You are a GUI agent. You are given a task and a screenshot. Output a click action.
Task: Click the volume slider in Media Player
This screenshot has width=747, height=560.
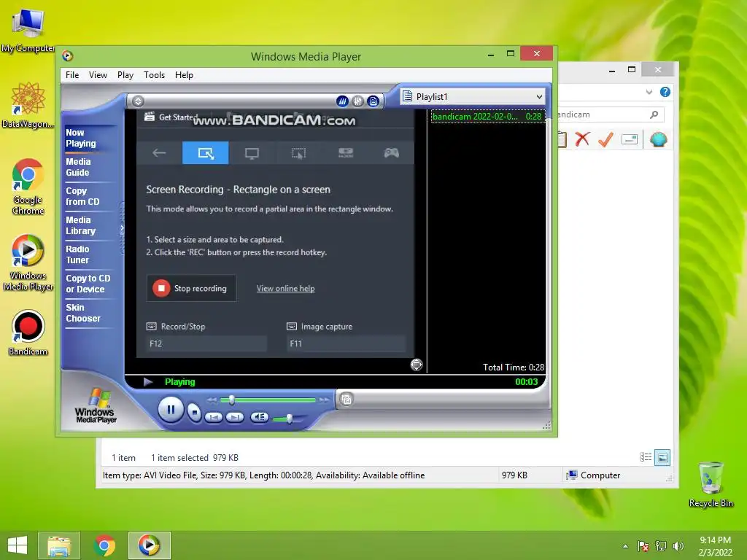pyautogui.click(x=289, y=419)
